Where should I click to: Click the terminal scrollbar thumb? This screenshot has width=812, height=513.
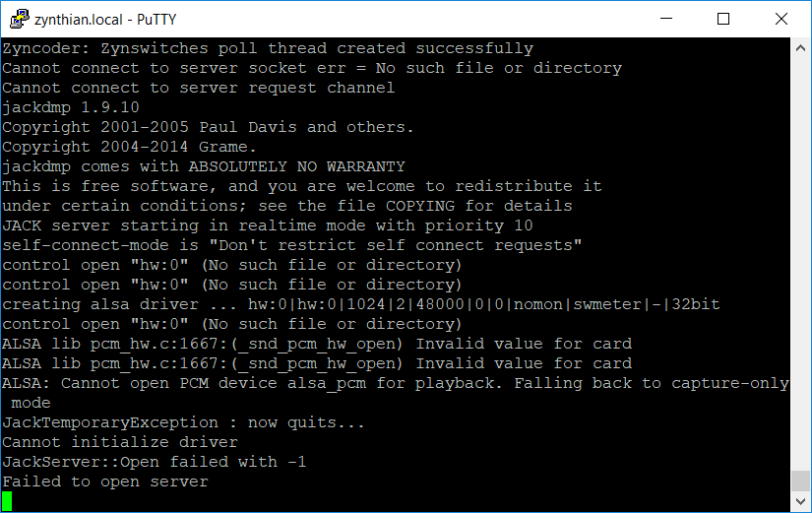[800, 481]
